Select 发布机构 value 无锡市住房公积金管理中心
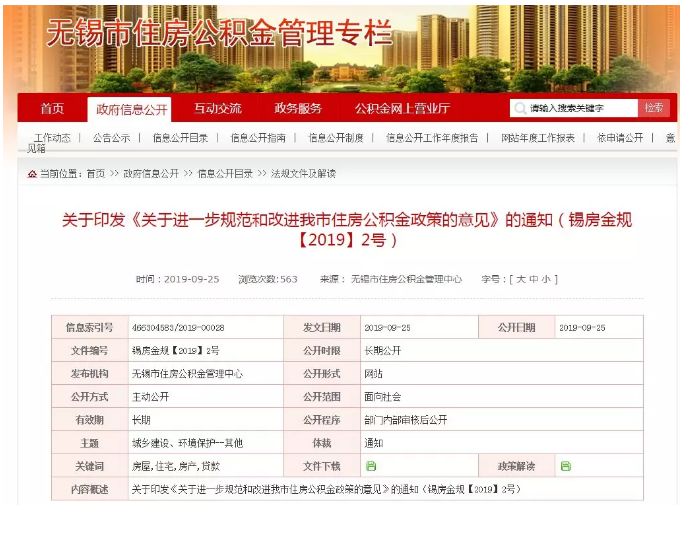Screen dimensions: 689x543 [x=187, y=374]
